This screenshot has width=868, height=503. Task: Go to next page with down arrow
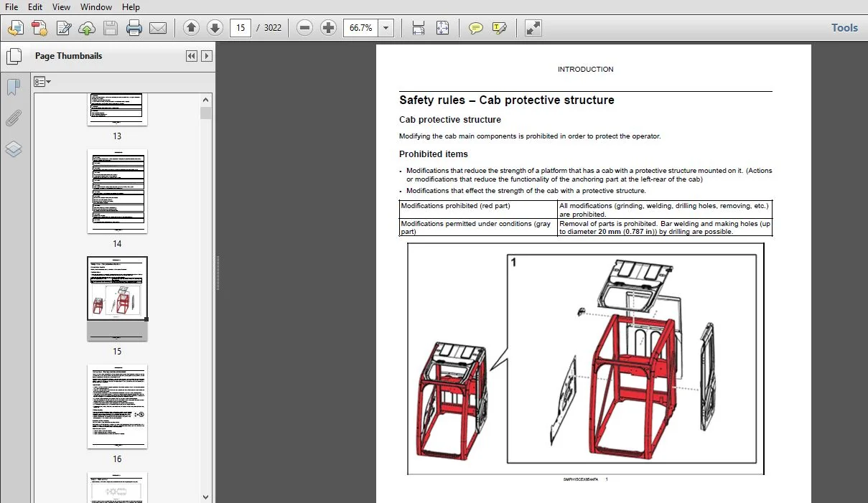pyautogui.click(x=215, y=28)
